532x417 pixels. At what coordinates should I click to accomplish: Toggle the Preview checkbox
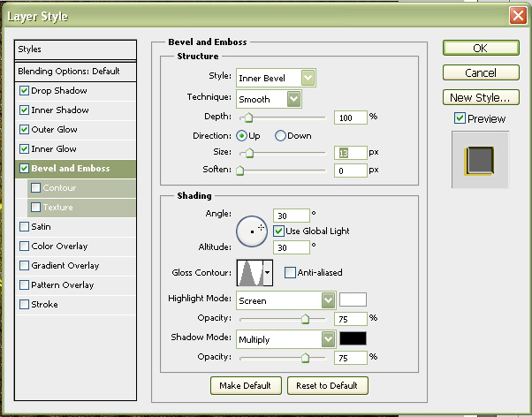(460, 118)
